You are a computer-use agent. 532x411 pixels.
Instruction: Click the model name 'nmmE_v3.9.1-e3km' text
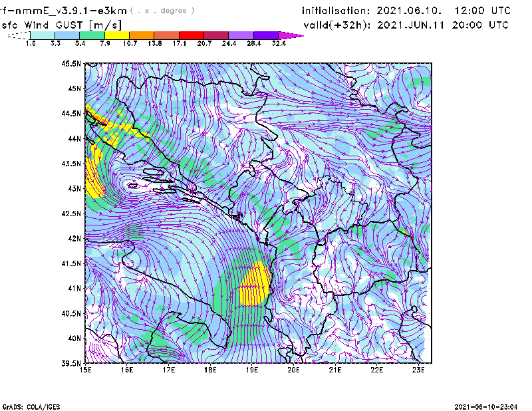pos(71,11)
